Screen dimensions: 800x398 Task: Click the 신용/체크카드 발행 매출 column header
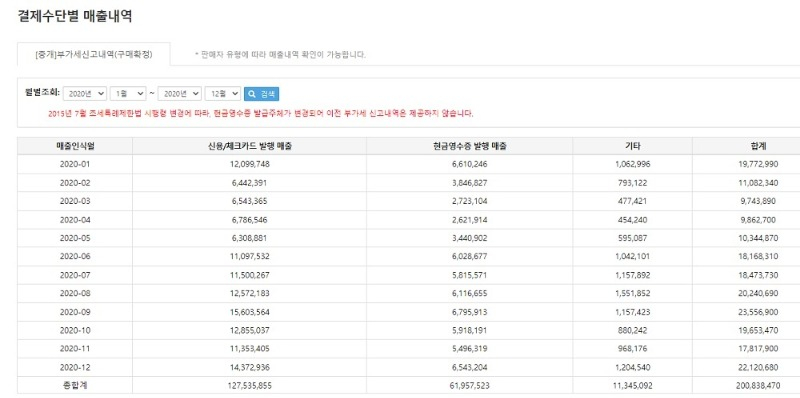pyautogui.click(x=249, y=146)
